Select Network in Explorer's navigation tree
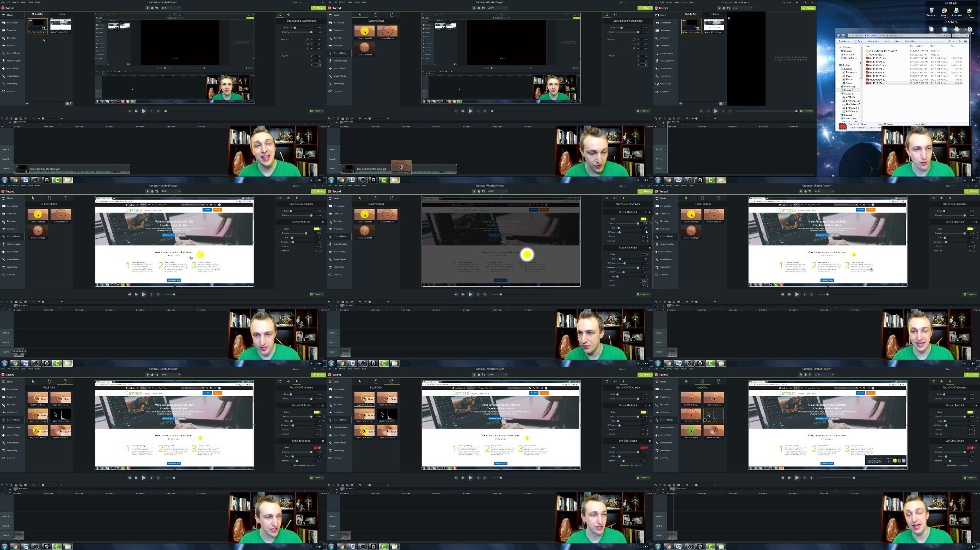980x550 pixels. pyautogui.click(x=847, y=115)
